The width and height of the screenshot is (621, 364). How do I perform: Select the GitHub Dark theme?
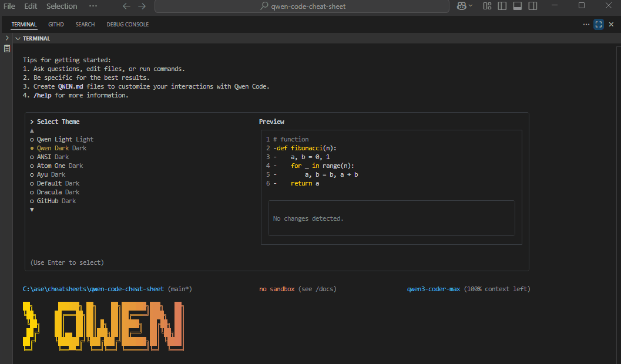tap(53, 201)
